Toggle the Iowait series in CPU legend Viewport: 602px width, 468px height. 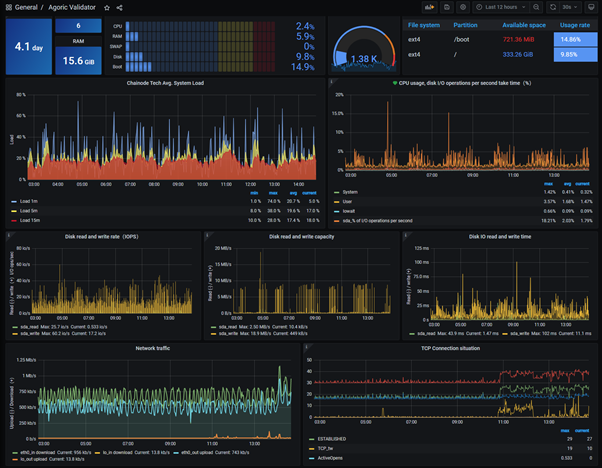coord(349,211)
